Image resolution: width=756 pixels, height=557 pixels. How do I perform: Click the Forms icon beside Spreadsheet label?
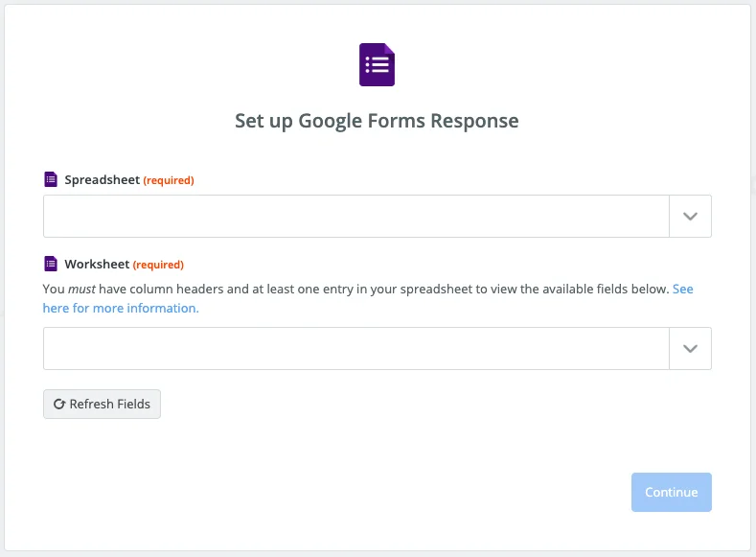[51, 179]
